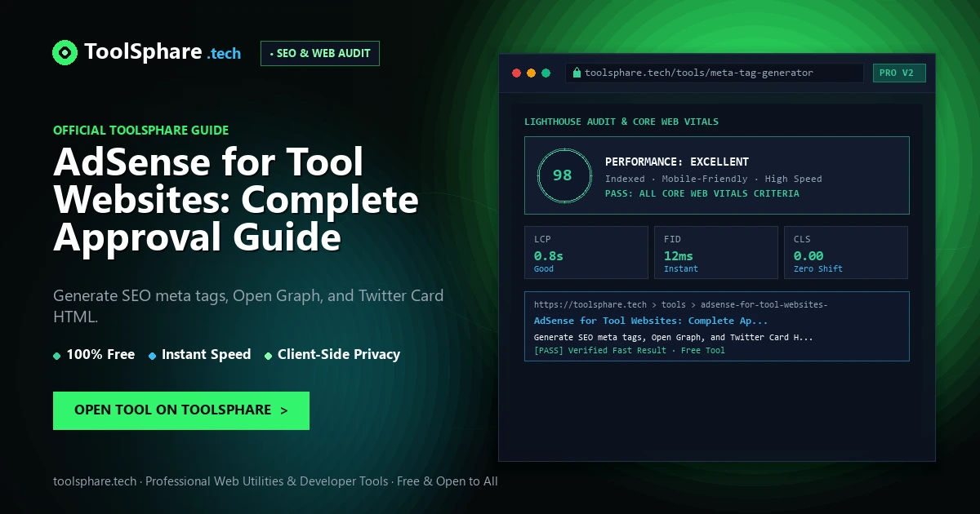The height and width of the screenshot is (514, 980).
Task: Click the Generate SEO meta tags description paragraph
Action: click(248, 306)
